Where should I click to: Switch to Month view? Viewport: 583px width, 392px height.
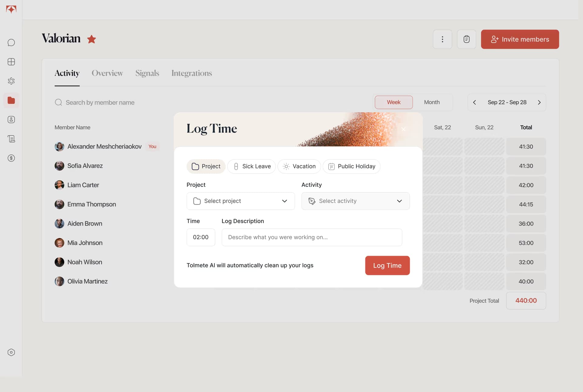tap(432, 102)
